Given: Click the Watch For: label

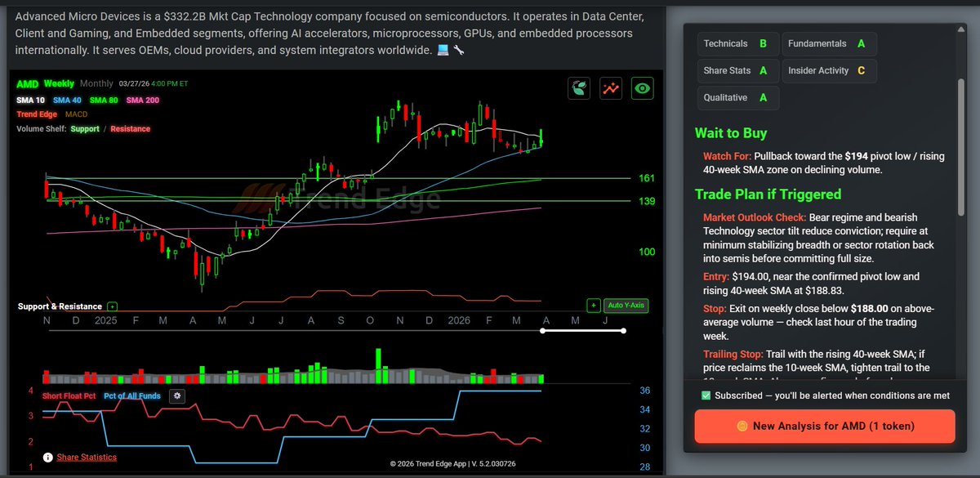Looking at the screenshot, I should (x=727, y=155).
